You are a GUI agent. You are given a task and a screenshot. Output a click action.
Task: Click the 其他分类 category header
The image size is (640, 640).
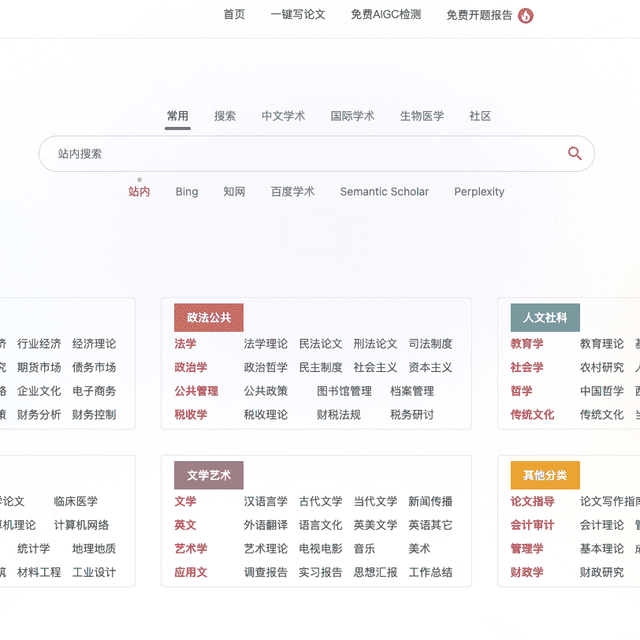coord(545,475)
